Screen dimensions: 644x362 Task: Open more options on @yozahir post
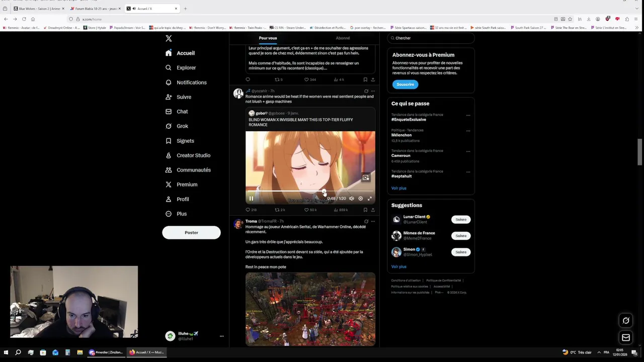tap(373, 91)
